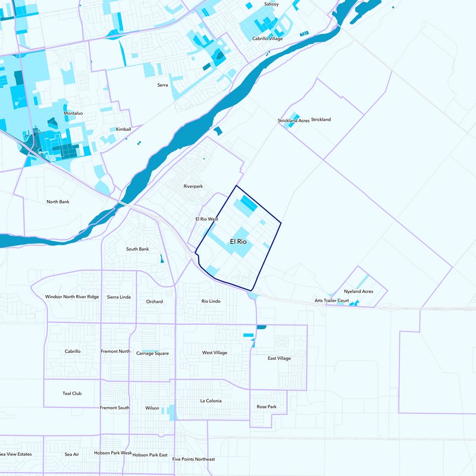Click the Nyeland Acres label

coord(358,292)
